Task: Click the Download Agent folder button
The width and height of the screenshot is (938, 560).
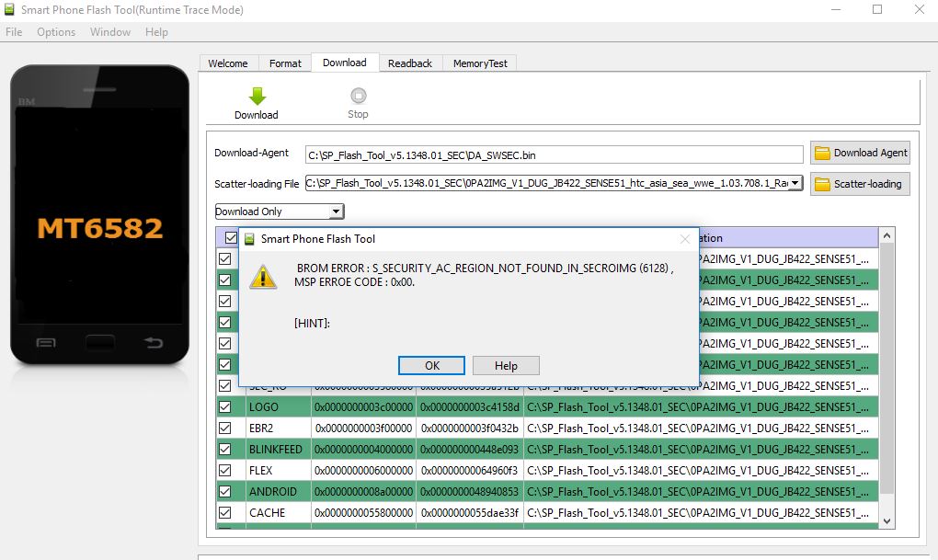Action: point(860,153)
